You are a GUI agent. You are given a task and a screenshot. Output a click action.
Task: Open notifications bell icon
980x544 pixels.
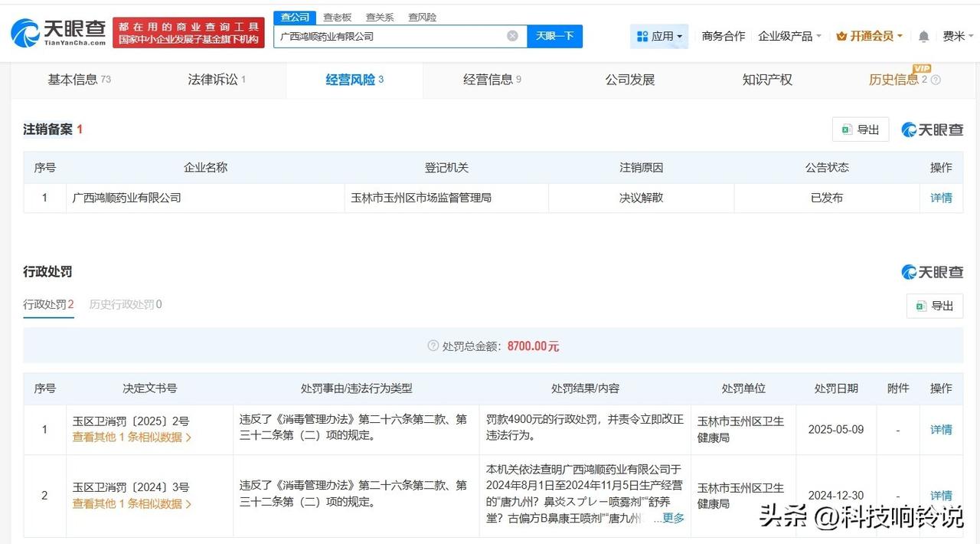(x=923, y=37)
